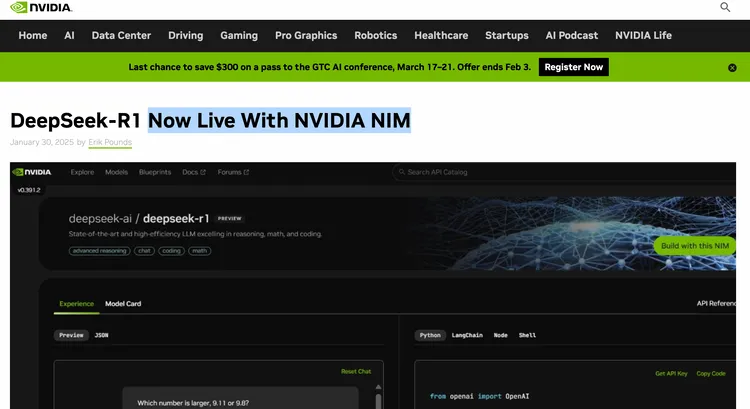The height and width of the screenshot is (409, 750).
Task: Open the Home menu item
Action: [33, 36]
